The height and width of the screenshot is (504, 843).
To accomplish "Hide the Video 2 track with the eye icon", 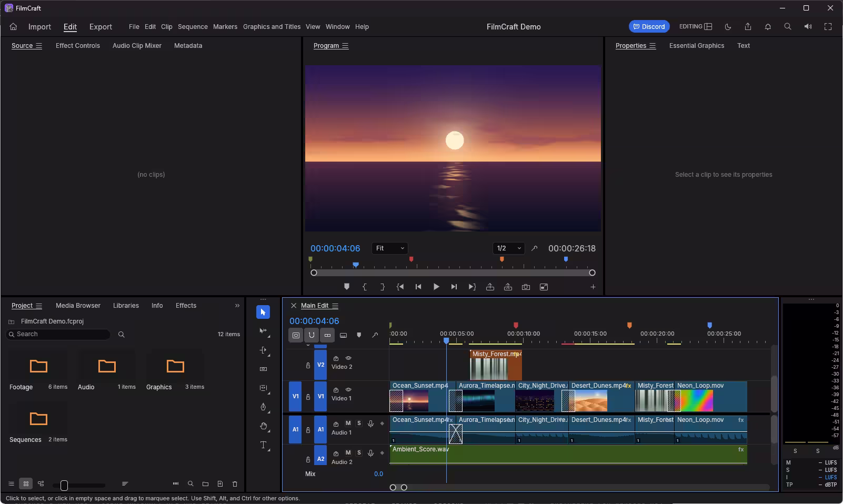I will 348,358.
